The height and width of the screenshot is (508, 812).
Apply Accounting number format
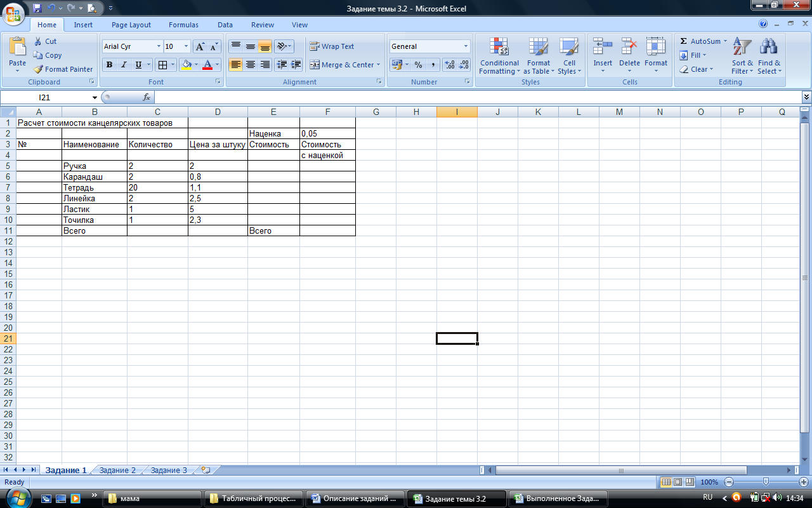tap(396, 65)
